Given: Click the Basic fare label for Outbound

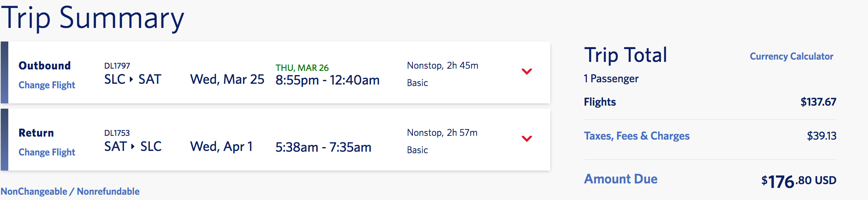Looking at the screenshot, I should pos(417,83).
